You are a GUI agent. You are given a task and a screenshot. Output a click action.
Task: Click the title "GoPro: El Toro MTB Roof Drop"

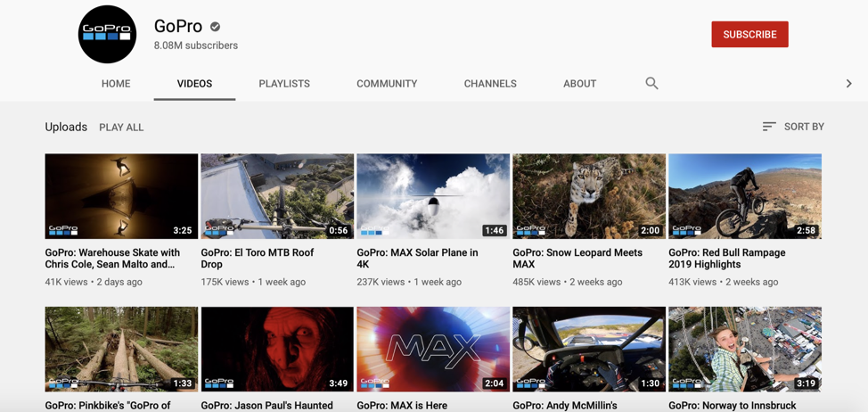coord(258,258)
